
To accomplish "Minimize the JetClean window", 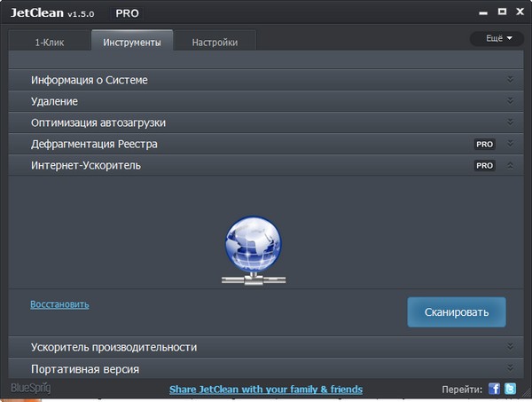I will pos(483,12).
